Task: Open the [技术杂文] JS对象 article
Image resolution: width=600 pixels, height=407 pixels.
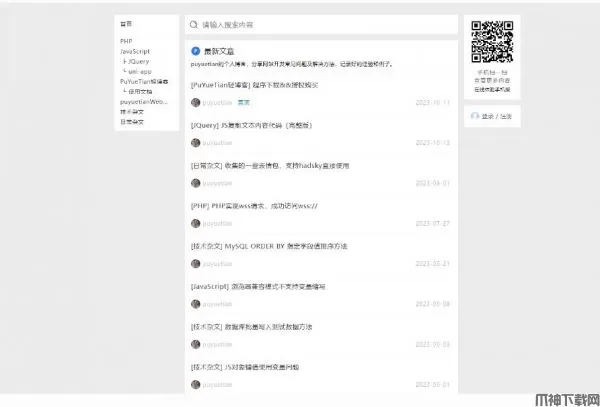Action: coord(245,367)
